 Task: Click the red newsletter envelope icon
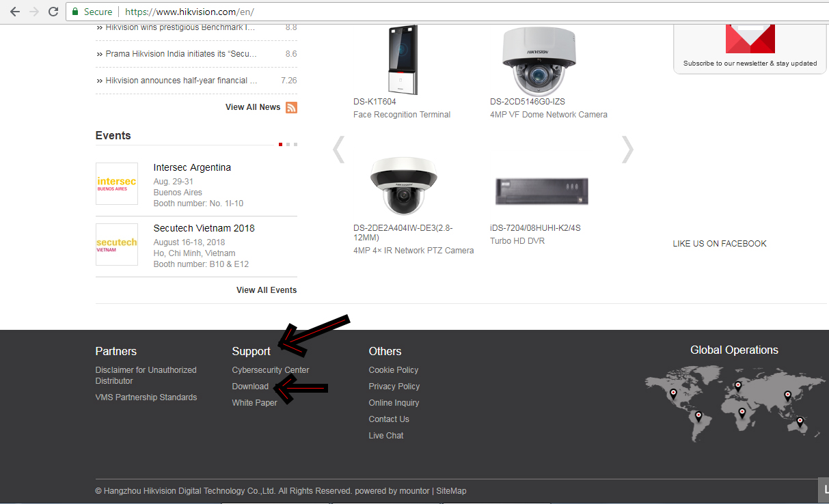coord(750,39)
